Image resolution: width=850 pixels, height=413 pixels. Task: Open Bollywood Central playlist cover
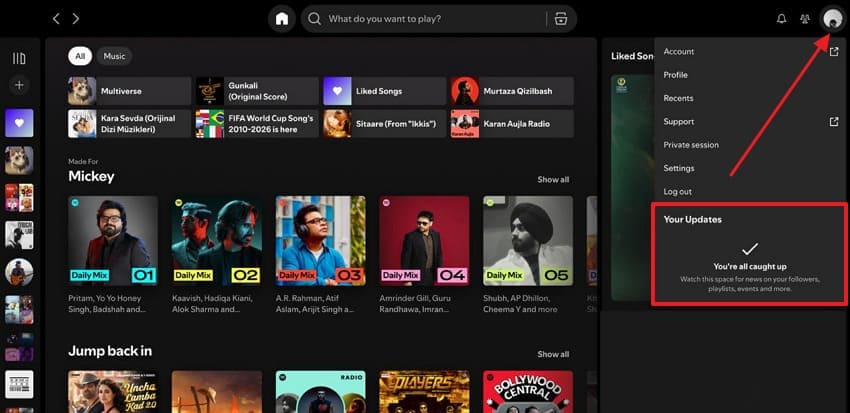pyautogui.click(x=528, y=392)
